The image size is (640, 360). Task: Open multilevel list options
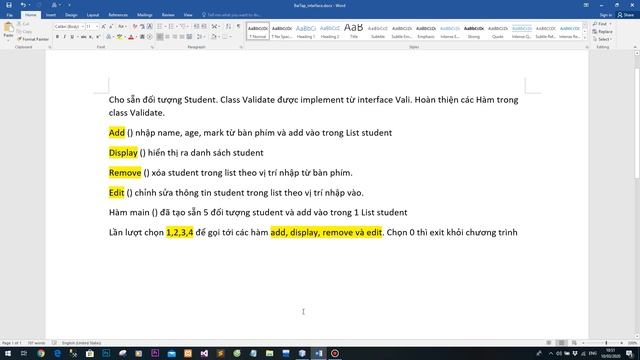point(184,27)
